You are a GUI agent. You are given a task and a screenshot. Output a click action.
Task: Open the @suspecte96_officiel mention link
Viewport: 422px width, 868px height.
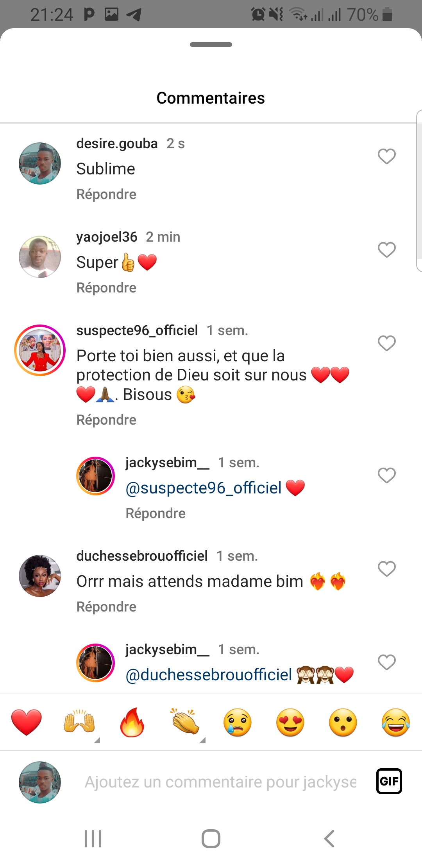pyautogui.click(x=203, y=488)
